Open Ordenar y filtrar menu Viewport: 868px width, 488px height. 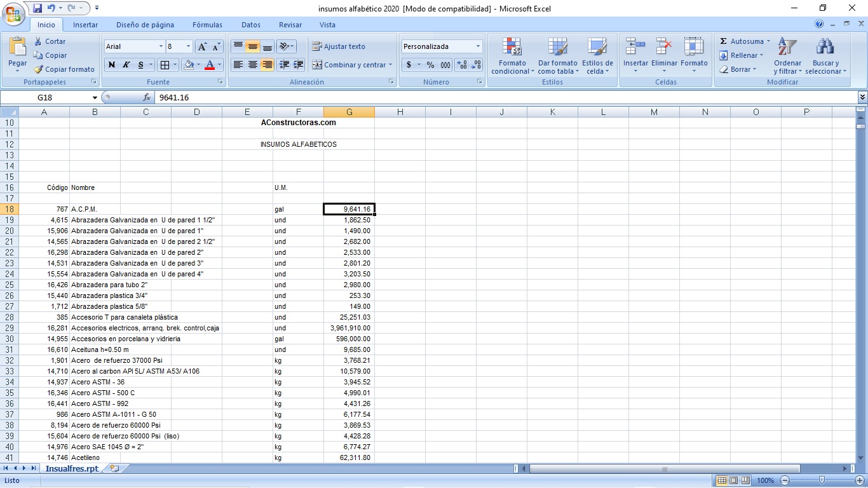pos(787,56)
